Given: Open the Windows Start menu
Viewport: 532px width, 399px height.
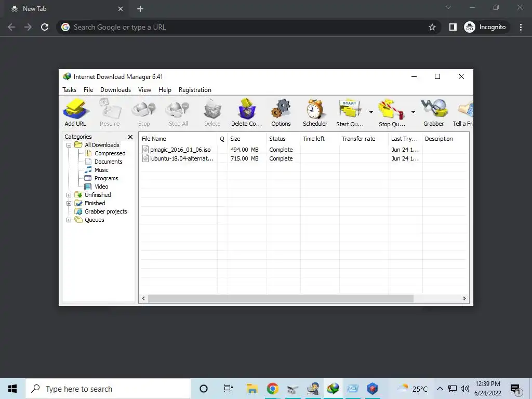Looking at the screenshot, I should [12, 389].
